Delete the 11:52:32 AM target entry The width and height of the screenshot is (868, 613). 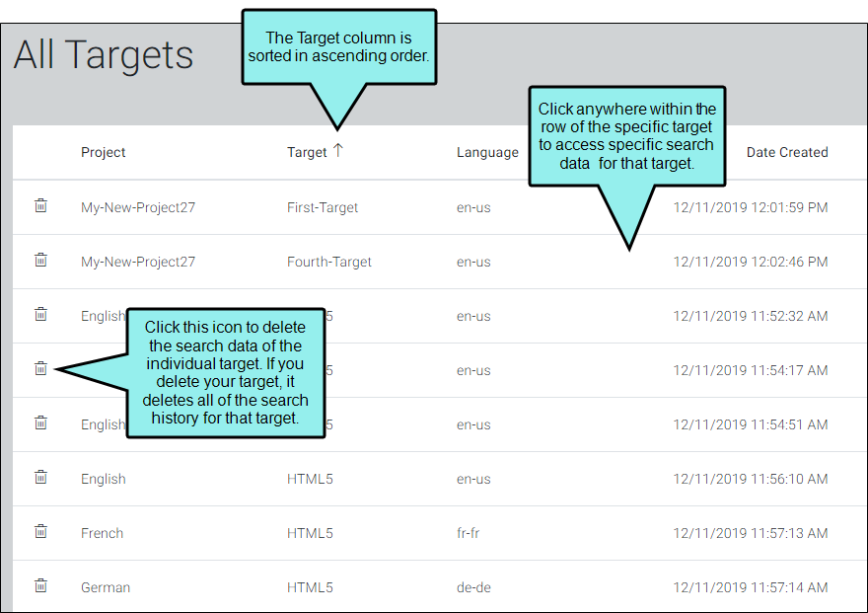(x=41, y=314)
